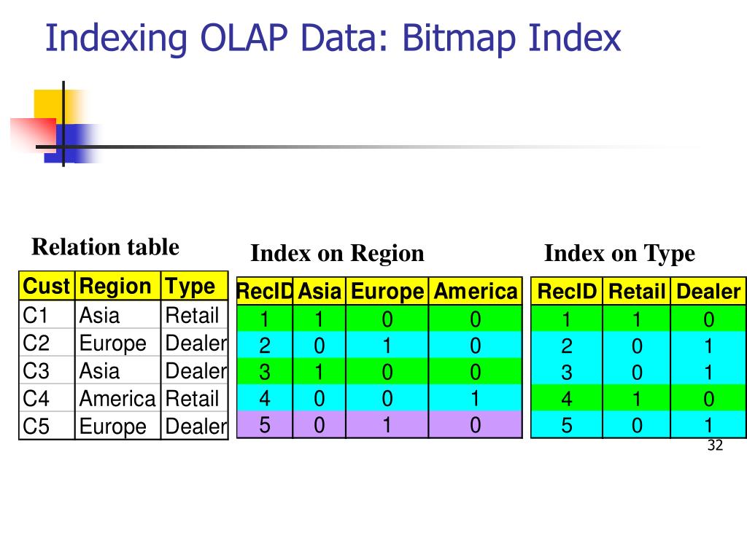Click 'RecID' header of Region index
Image resolution: width=747 pixels, height=560 pixels.
265,291
